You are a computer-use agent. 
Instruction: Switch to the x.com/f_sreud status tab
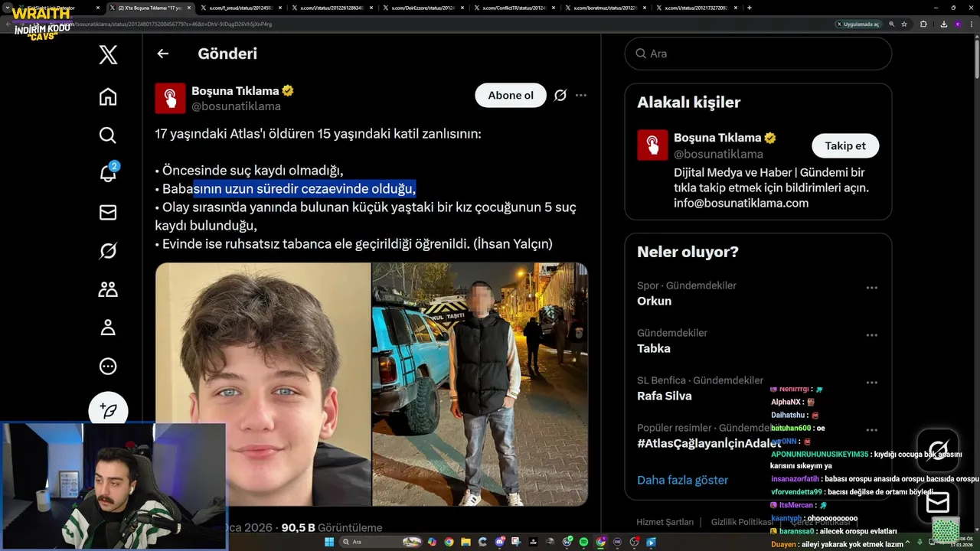tap(240, 8)
